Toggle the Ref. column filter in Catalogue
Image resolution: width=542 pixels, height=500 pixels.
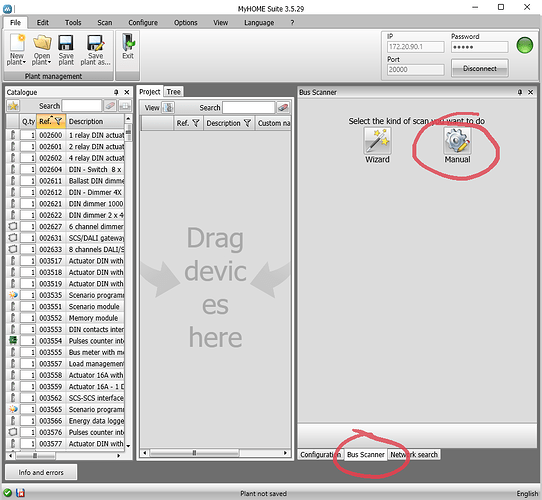pos(58,121)
